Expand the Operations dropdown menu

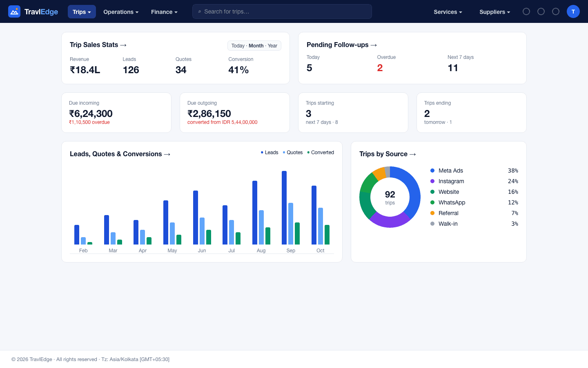pos(121,12)
